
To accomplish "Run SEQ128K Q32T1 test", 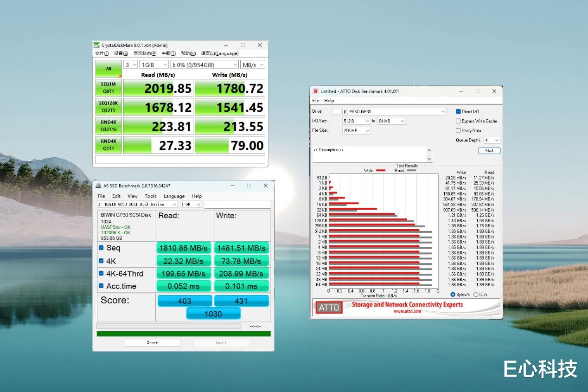I will (109, 107).
